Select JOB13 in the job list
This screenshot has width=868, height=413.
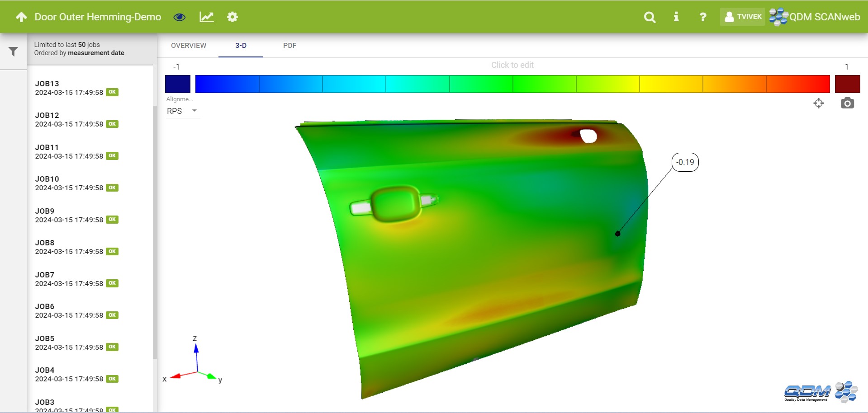(x=77, y=88)
